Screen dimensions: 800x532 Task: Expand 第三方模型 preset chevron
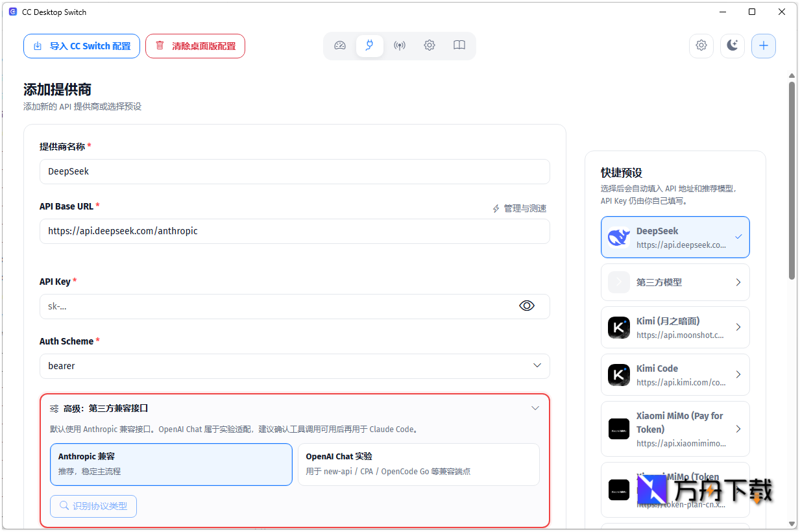738,282
